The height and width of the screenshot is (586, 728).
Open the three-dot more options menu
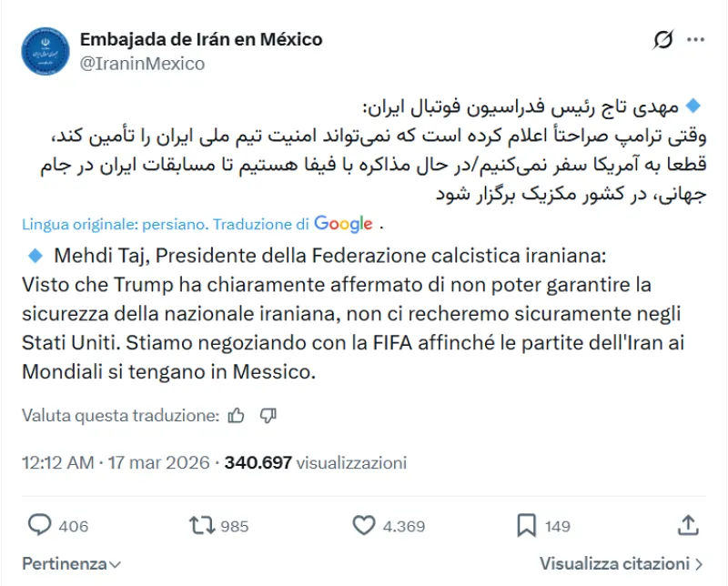pos(695,40)
